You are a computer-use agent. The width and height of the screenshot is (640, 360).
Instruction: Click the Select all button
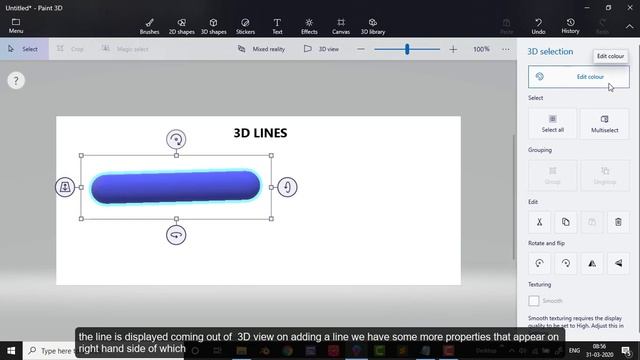[553, 123]
